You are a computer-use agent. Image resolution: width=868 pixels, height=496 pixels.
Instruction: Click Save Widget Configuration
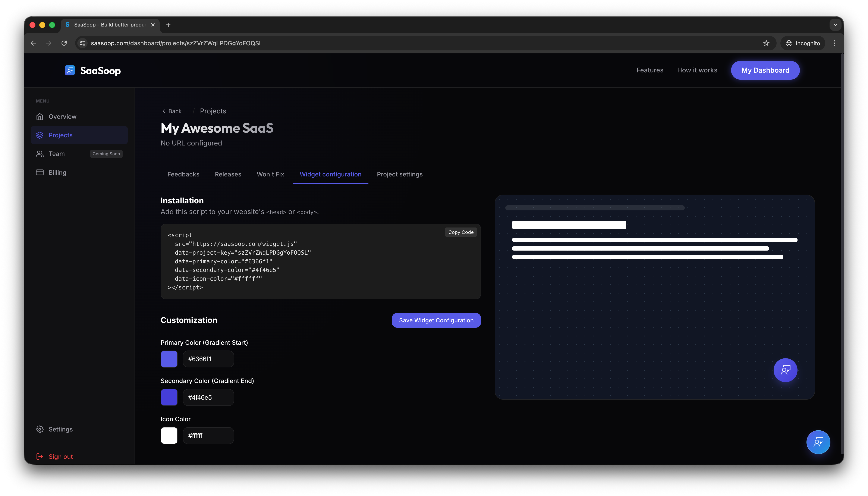(436, 320)
